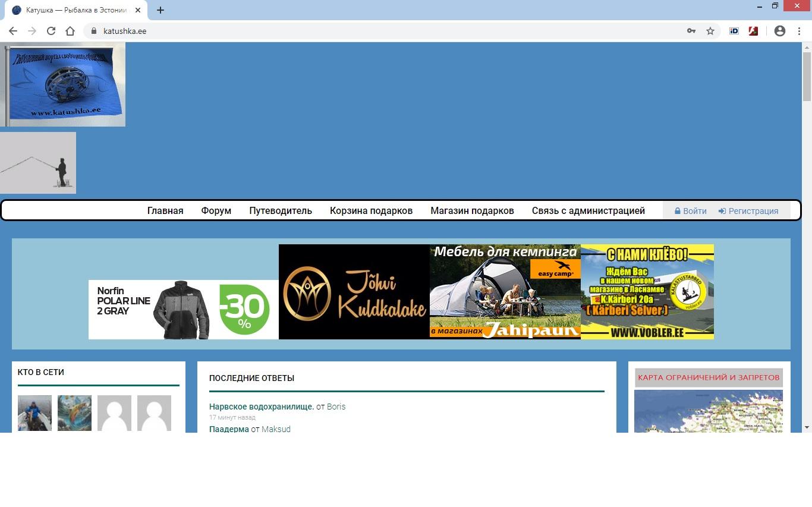Open the Форум menu item
The image size is (812, 507).
coord(216,210)
